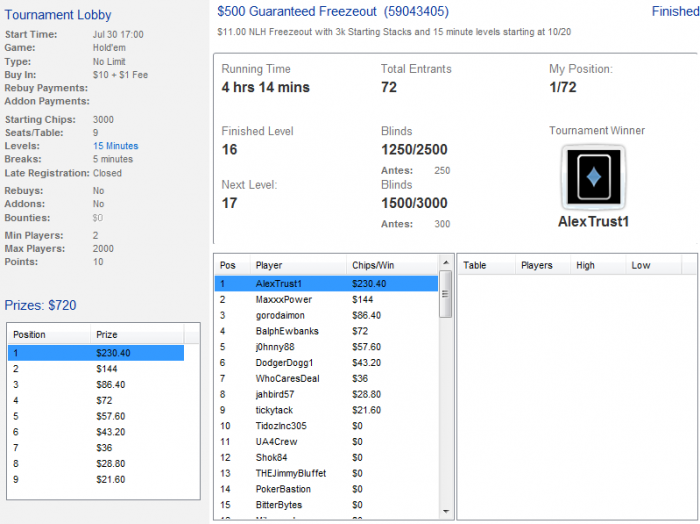Click the Finished status label

pos(675,11)
